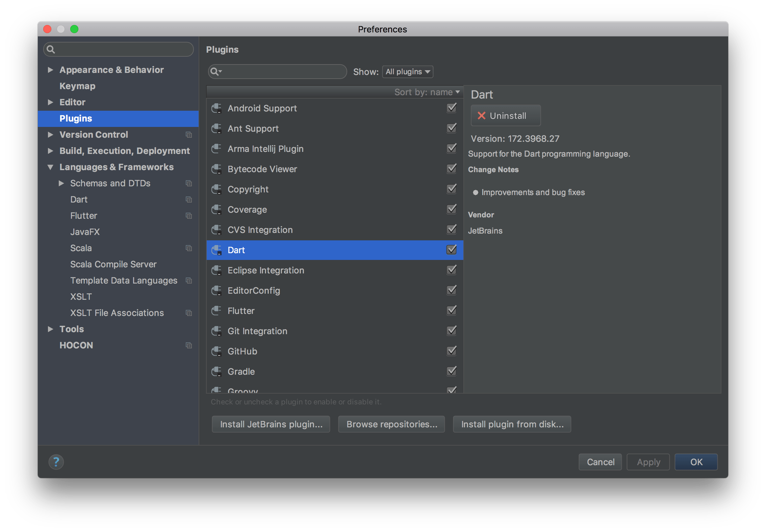
Task: Click the GitHub plugin icon
Action: pyautogui.click(x=216, y=351)
